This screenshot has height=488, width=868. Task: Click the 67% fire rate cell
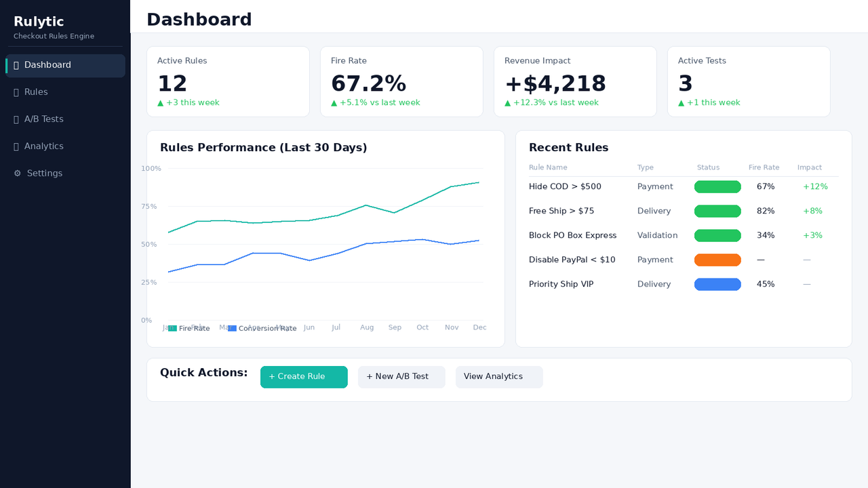tap(766, 187)
